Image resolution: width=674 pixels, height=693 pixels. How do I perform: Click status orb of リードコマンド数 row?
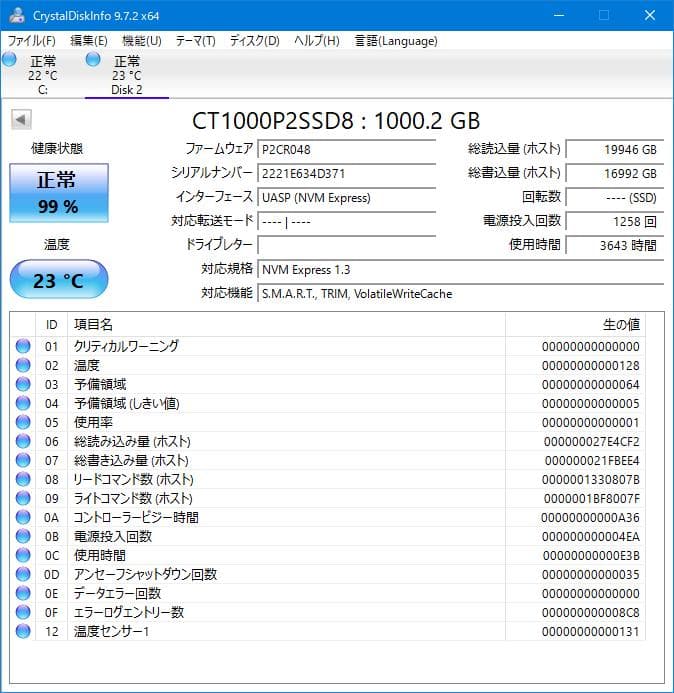click(x=23, y=479)
